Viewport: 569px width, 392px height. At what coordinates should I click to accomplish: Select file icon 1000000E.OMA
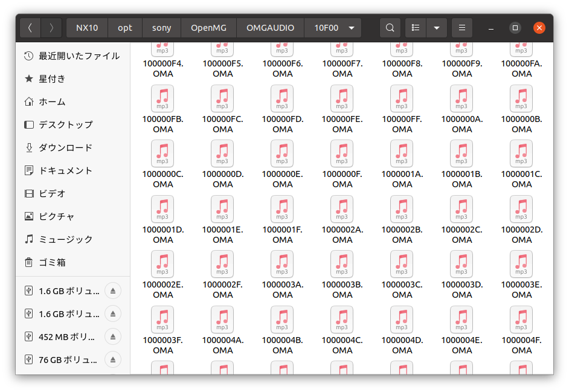point(282,153)
